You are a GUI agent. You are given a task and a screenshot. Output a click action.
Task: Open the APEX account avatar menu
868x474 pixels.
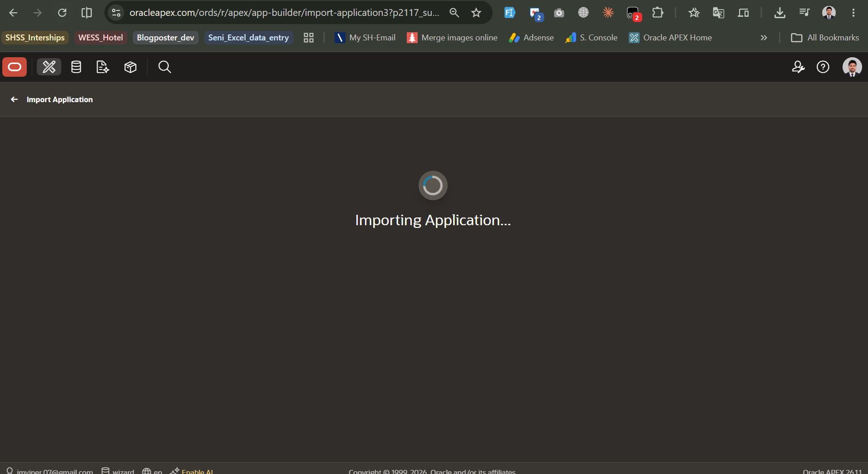(x=852, y=67)
